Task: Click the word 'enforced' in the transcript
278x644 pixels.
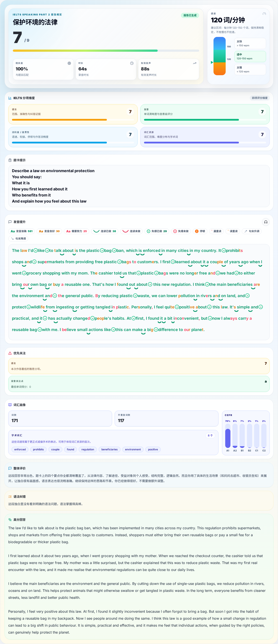Action: coord(151,251)
